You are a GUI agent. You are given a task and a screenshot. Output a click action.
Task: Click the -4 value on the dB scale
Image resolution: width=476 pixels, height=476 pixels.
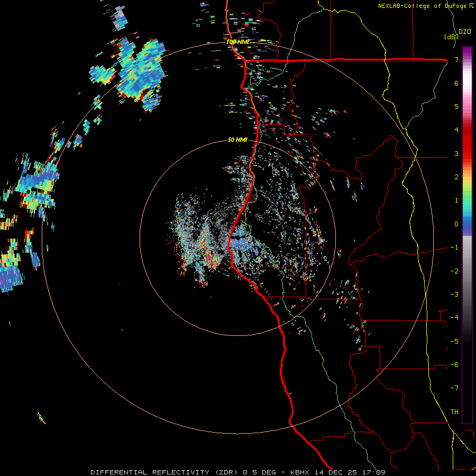point(454,318)
